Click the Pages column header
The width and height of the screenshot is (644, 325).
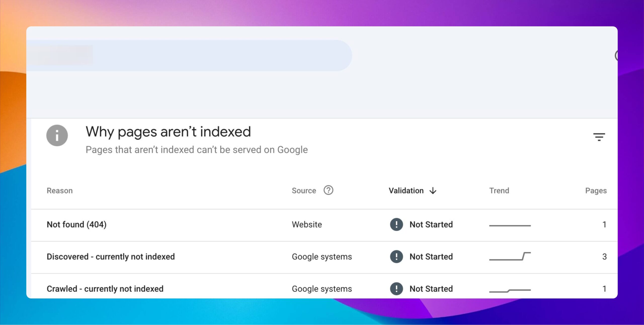pyautogui.click(x=596, y=191)
